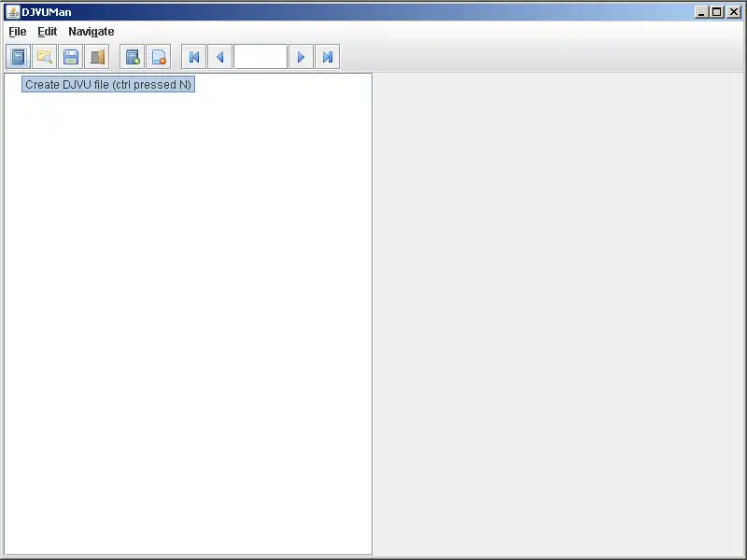The image size is (747, 560).
Task: Go to the first page
Action: 194,57
